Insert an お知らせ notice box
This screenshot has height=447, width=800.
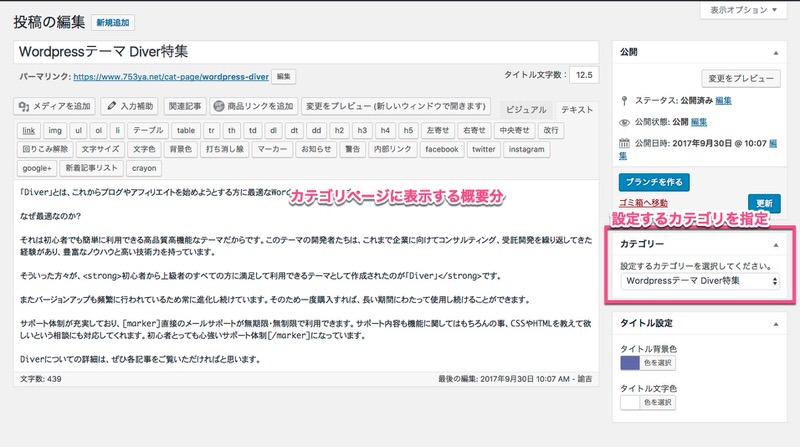pos(316,150)
